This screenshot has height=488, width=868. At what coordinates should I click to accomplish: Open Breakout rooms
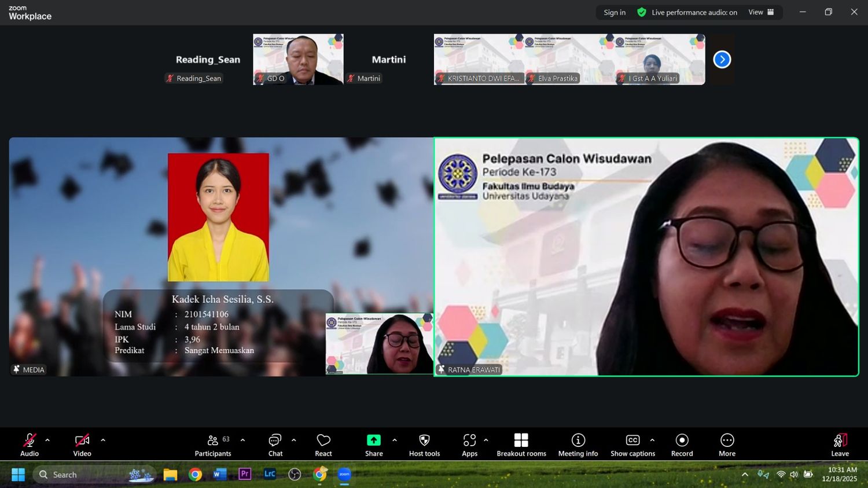521,445
